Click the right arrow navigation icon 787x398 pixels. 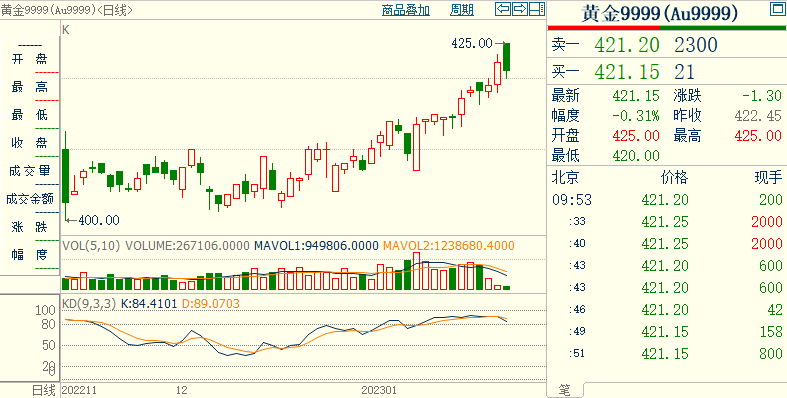coord(520,9)
